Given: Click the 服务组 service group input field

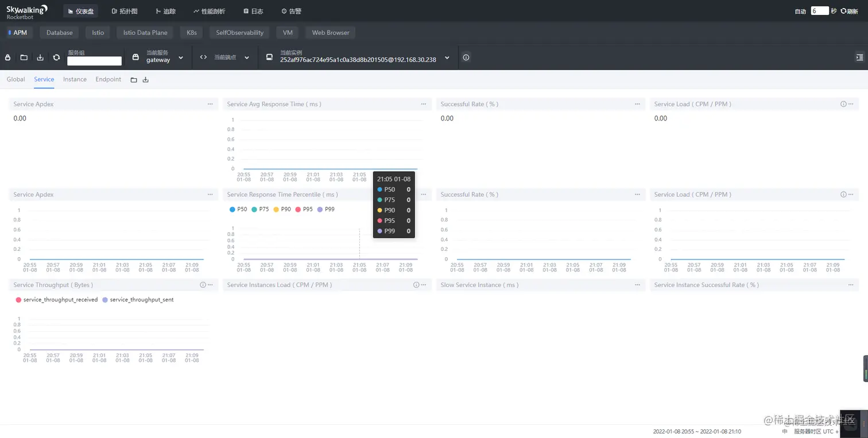Looking at the screenshot, I should coord(94,61).
